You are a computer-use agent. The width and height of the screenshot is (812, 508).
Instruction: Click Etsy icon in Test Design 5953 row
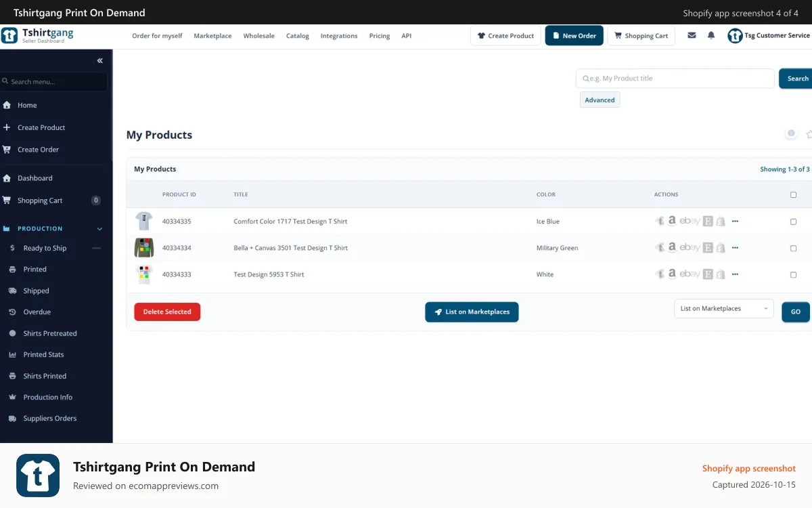click(x=708, y=274)
